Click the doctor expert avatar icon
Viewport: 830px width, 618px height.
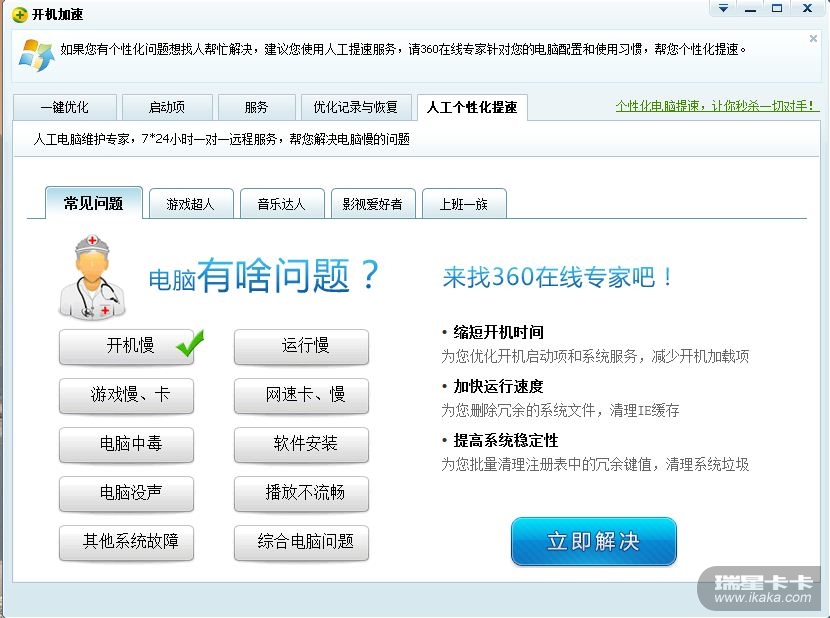92,277
